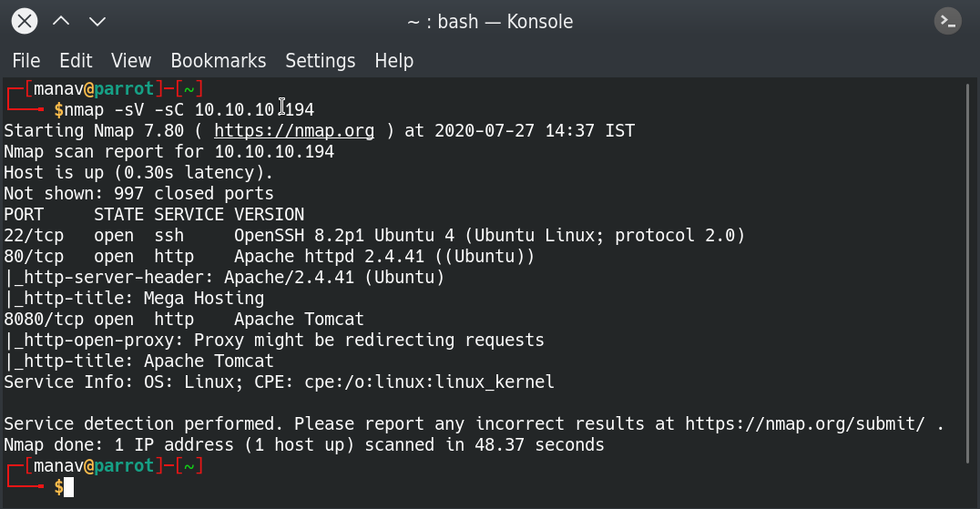Click the upward chevron title bar button

[x=61, y=21]
